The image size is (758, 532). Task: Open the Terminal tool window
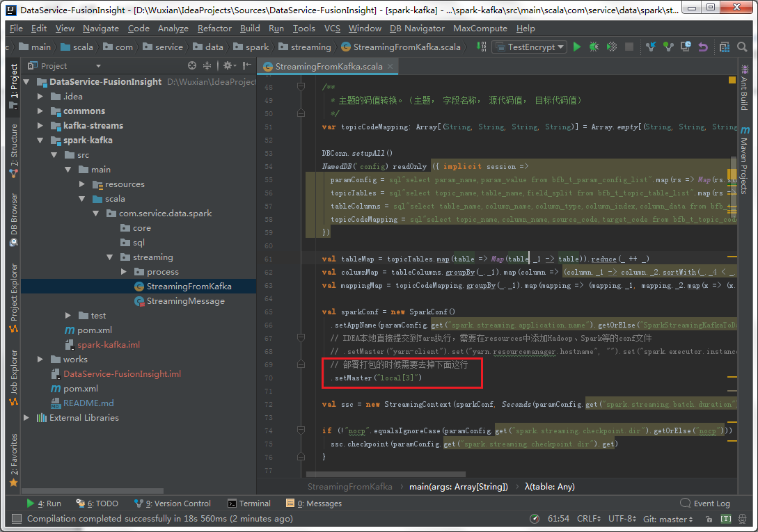tap(249, 503)
